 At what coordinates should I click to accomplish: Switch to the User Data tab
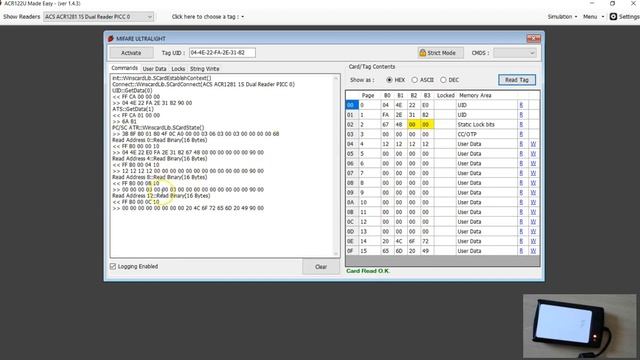coord(154,69)
